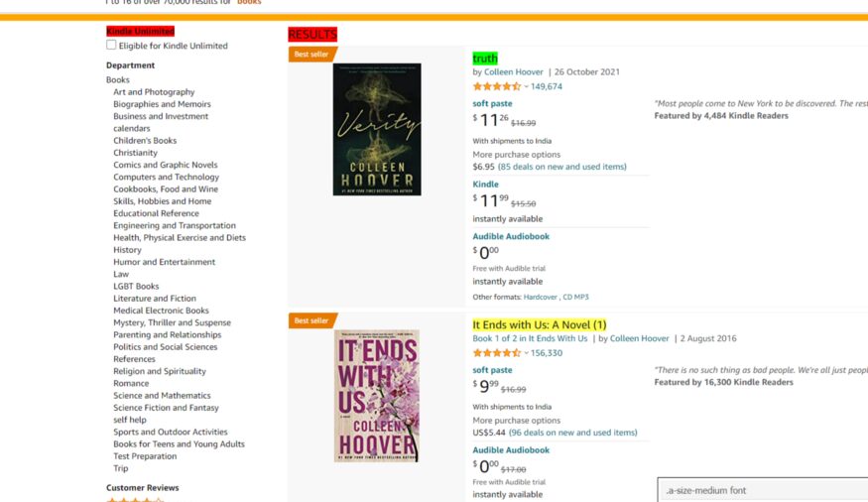Open the It Ends with Us cover image
868x502 pixels.
(377, 395)
